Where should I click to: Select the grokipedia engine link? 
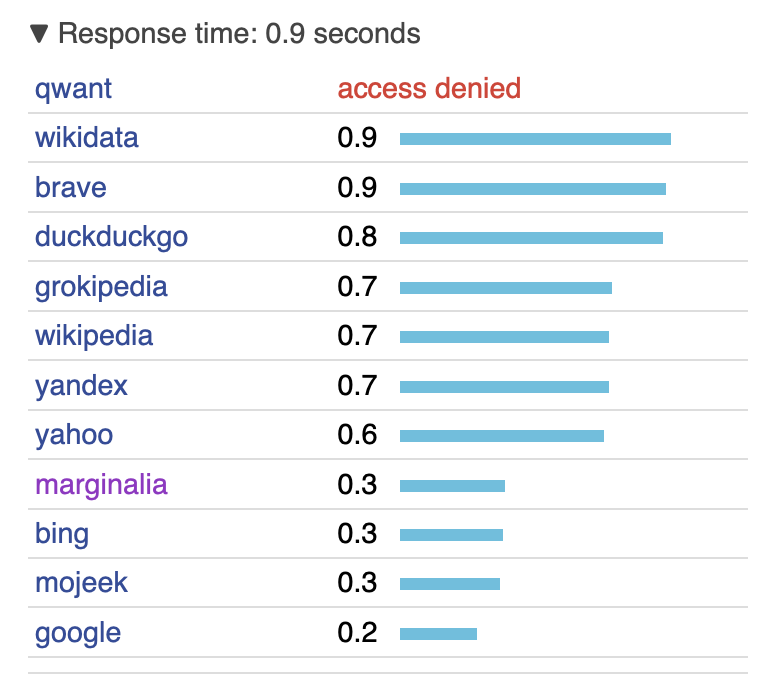point(101,287)
